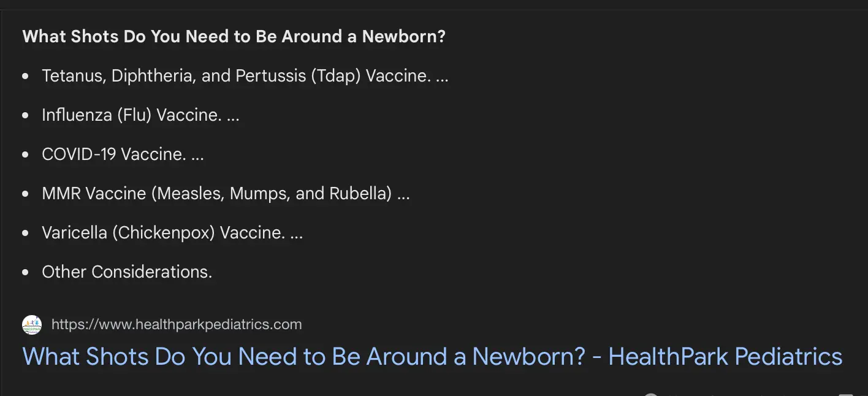Click the bullet beside Tdap Vaccine
Screen dimensions: 868x396
[x=25, y=77]
